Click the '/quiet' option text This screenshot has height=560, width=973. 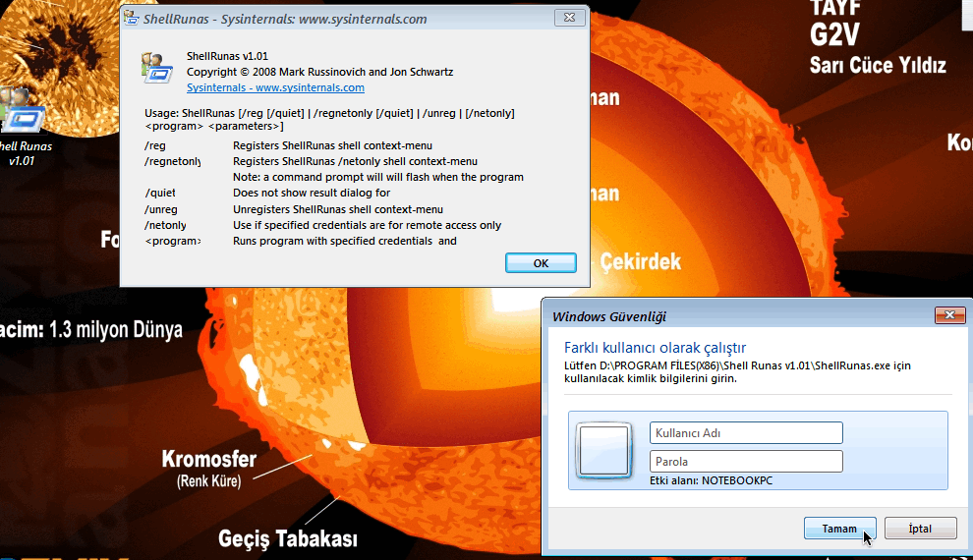pyautogui.click(x=160, y=193)
